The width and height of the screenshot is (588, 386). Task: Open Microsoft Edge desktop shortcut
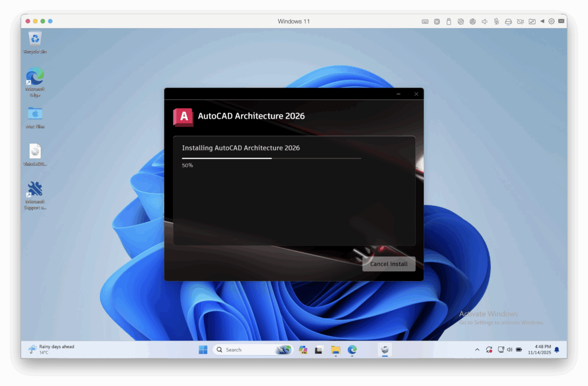[x=35, y=77]
